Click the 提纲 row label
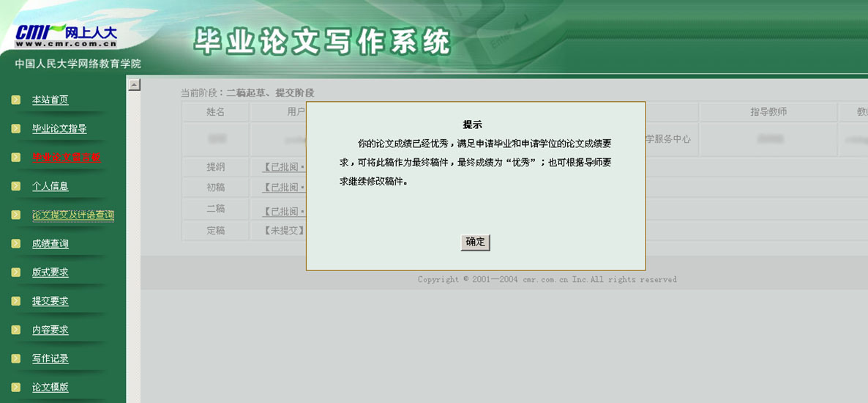Viewport: 868px width, 403px height. tap(215, 166)
